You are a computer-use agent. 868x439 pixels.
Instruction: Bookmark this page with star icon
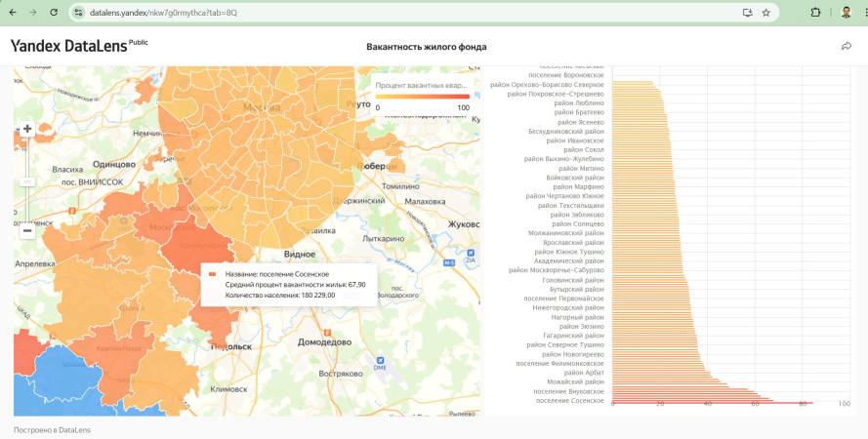[x=766, y=13]
